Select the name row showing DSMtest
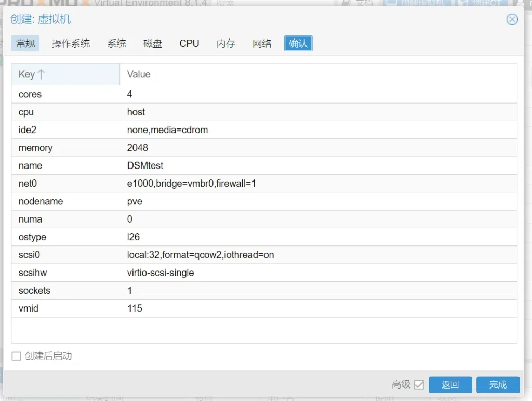Image resolution: width=532 pixels, height=401 pixels. (264, 165)
